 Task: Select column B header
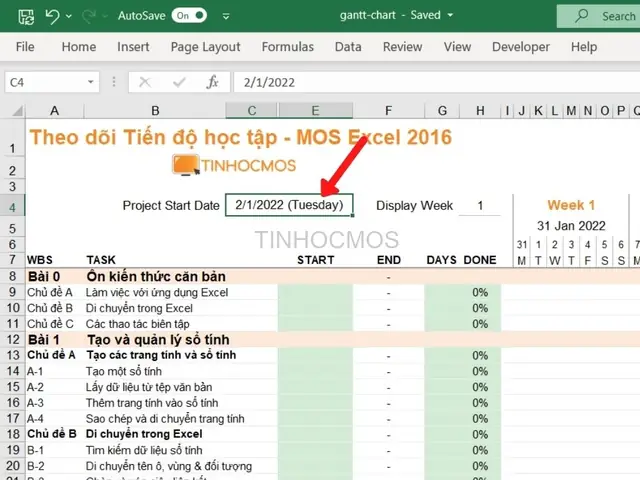(155, 111)
